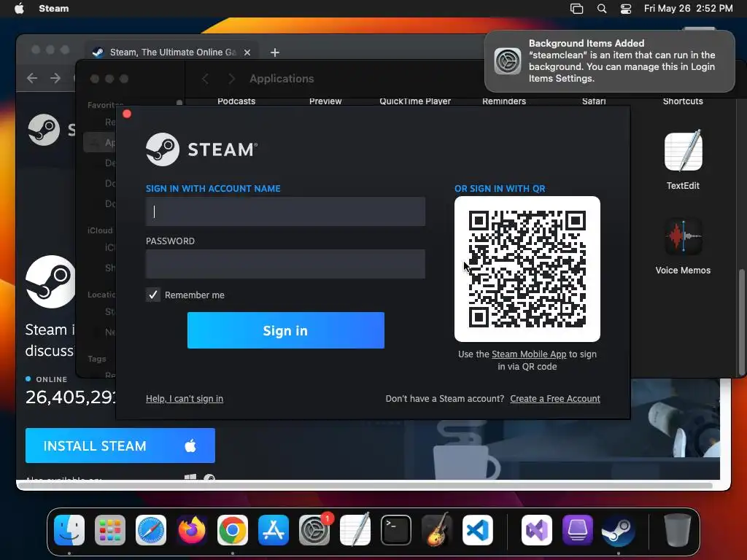Viewport: 747px width, 560px height.
Task: Close the Steam browser tab
Action: (x=247, y=52)
